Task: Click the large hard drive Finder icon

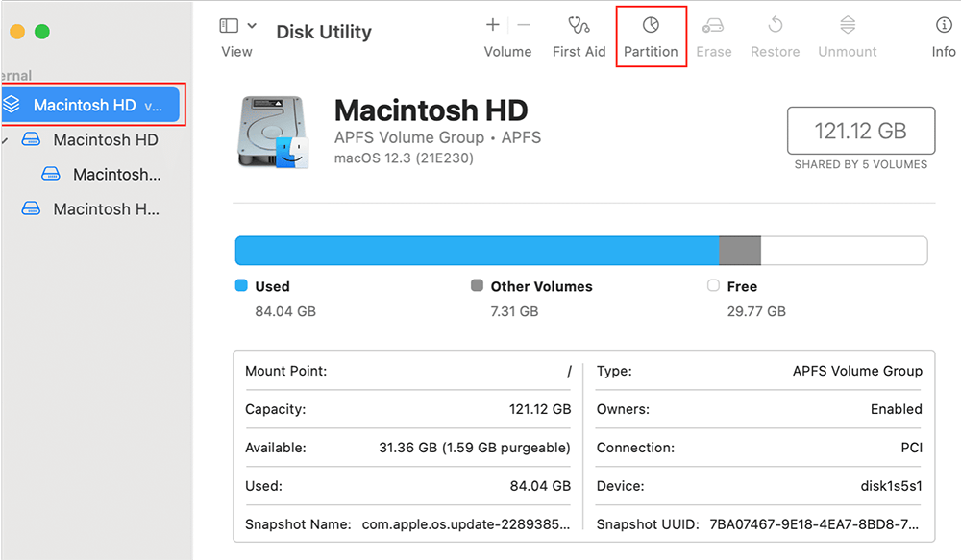Action: pyautogui.click(x=274, y=132)
